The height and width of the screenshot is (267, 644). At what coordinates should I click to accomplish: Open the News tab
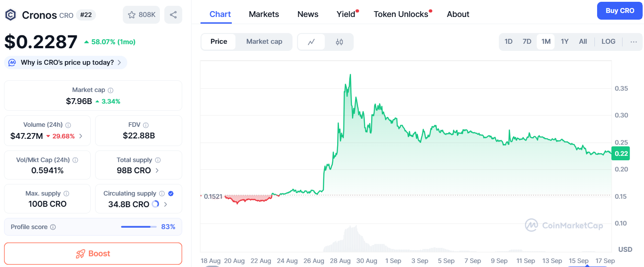point(308,14)
